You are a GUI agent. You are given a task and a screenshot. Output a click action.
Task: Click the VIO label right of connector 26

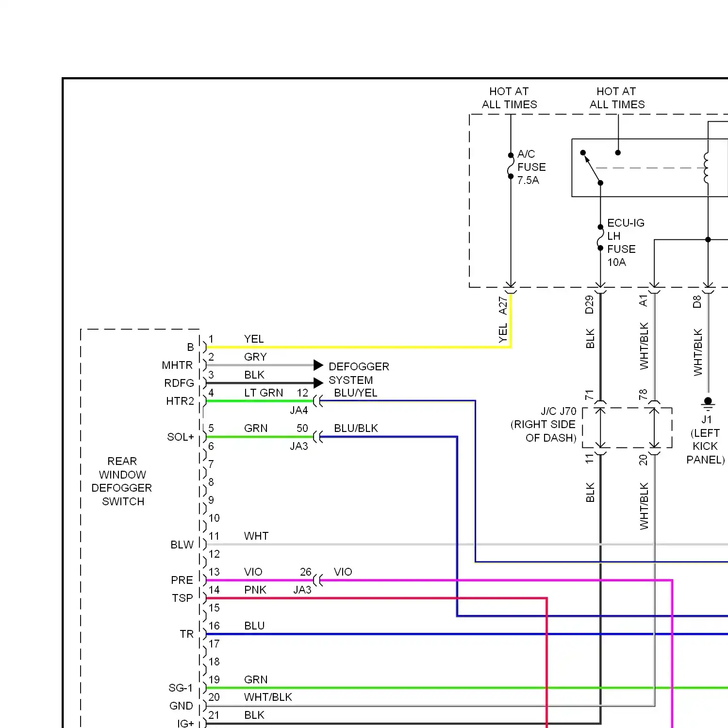(x=343, y=572)
